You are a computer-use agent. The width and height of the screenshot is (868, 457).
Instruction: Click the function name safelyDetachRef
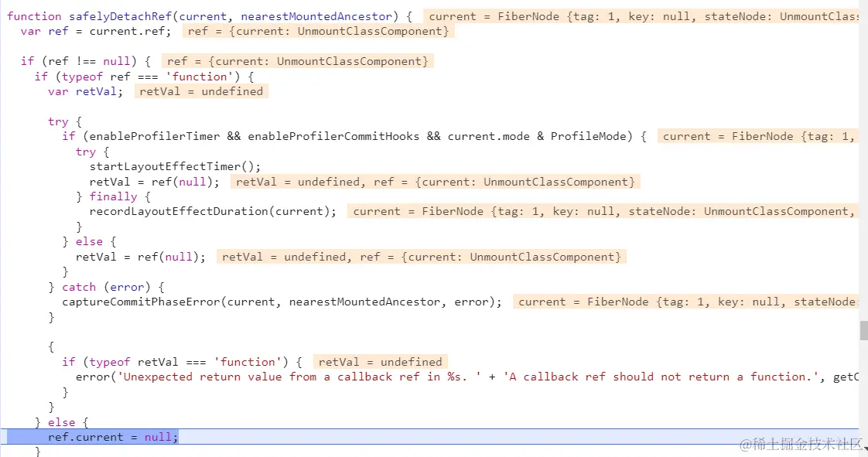[x=120, y=16]
